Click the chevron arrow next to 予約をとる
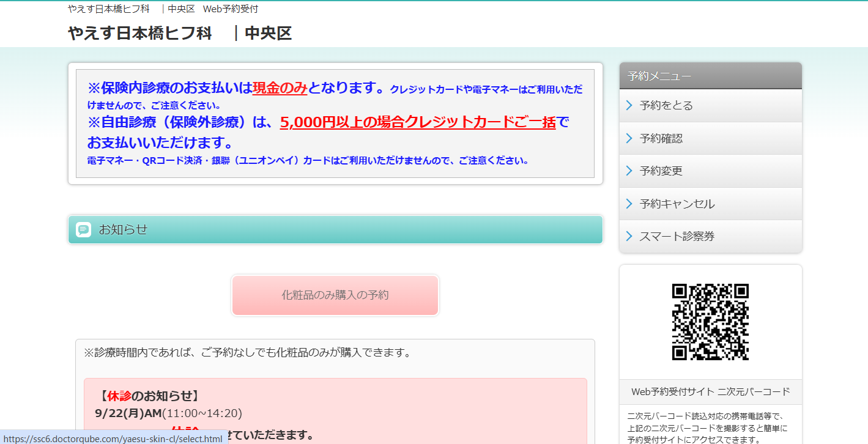868x444 pixels. pyautogui.click(x=629, y=106)
